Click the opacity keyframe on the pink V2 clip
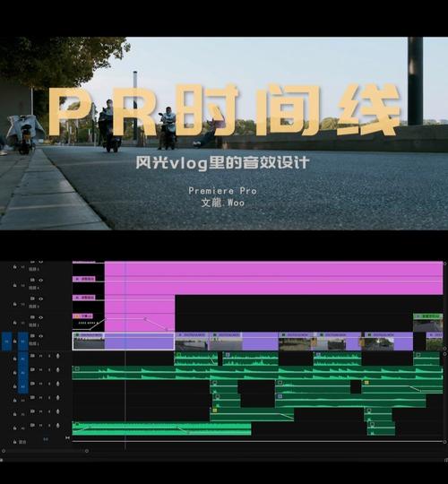The width and height of the screenshot is (448, 484). (x=145, y=319)
